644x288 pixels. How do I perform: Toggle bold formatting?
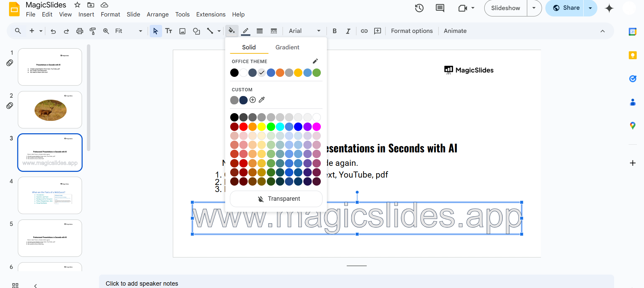pyautogui.click(x=334, y=31)
